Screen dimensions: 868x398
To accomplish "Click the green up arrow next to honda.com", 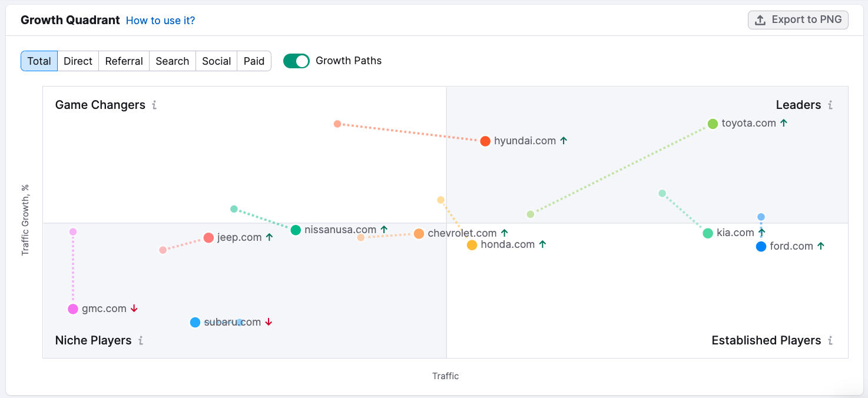I will point(542,244).
